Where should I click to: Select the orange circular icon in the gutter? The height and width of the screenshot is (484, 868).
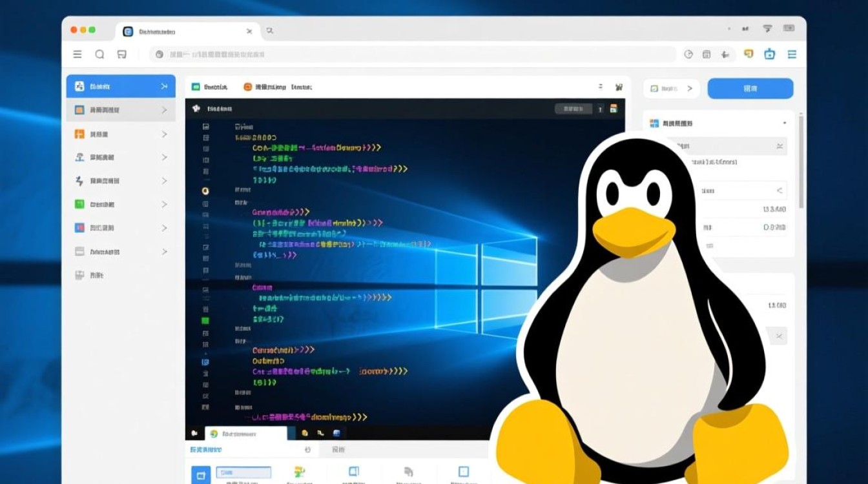[x=205, y=190]
